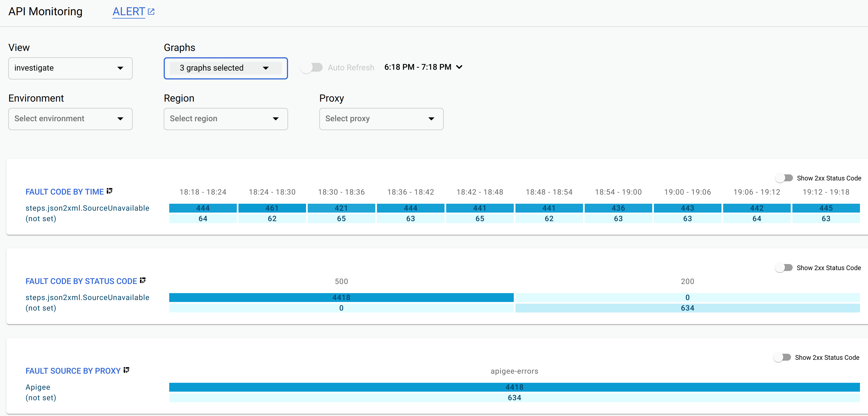
Task: Expand the Select environment dropdown
Action: click(x=70, y=118)
